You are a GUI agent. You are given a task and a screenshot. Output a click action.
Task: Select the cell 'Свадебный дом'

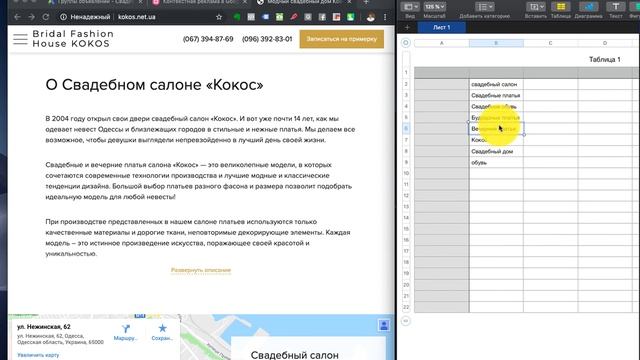[x=496, y=151]
